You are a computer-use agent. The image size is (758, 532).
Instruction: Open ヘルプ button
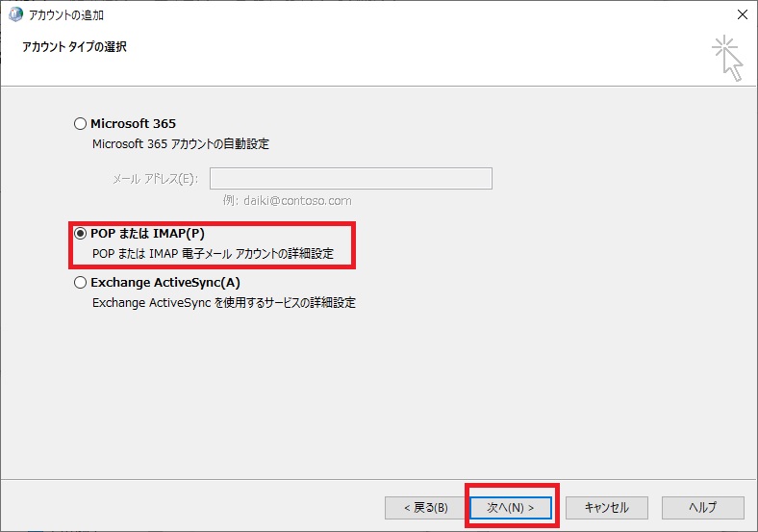tap(703, 508)
